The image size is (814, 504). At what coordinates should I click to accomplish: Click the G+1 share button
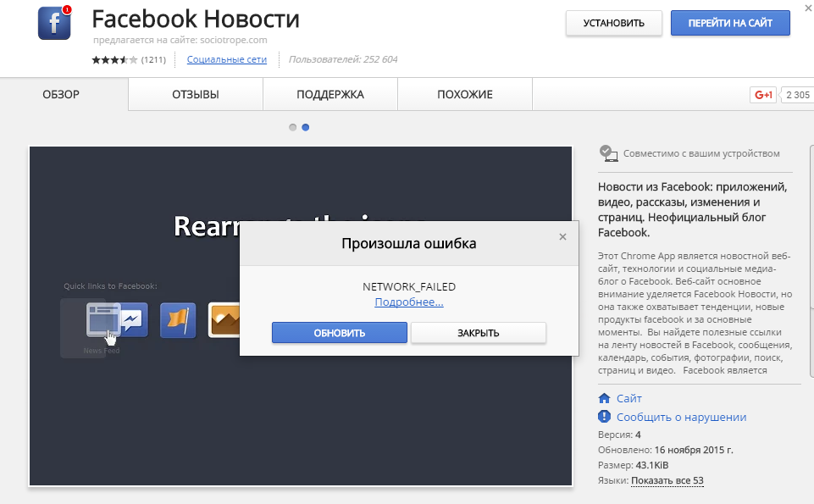click(762, 95)
